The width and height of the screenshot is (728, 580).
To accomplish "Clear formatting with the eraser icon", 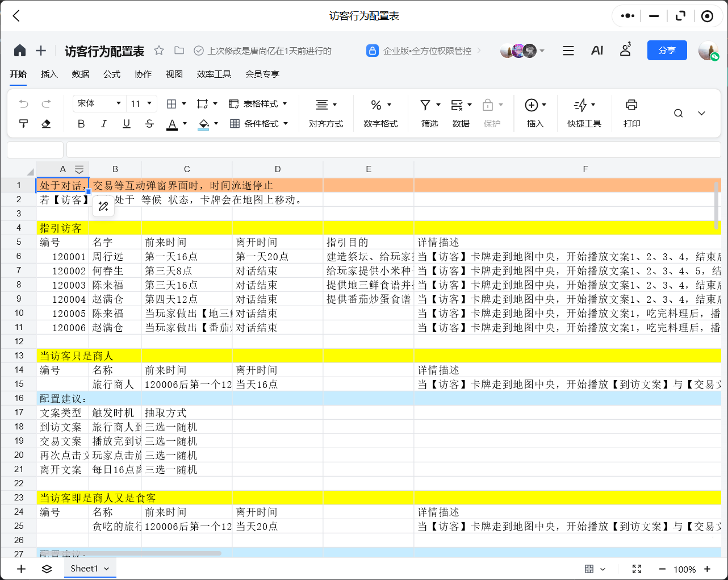I will point(46,123).
